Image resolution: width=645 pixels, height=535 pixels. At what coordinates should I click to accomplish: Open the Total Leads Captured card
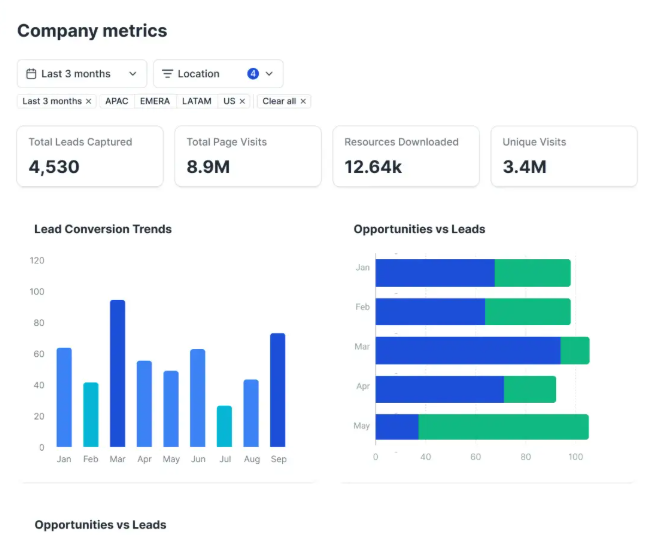click(x=90, y=156)
